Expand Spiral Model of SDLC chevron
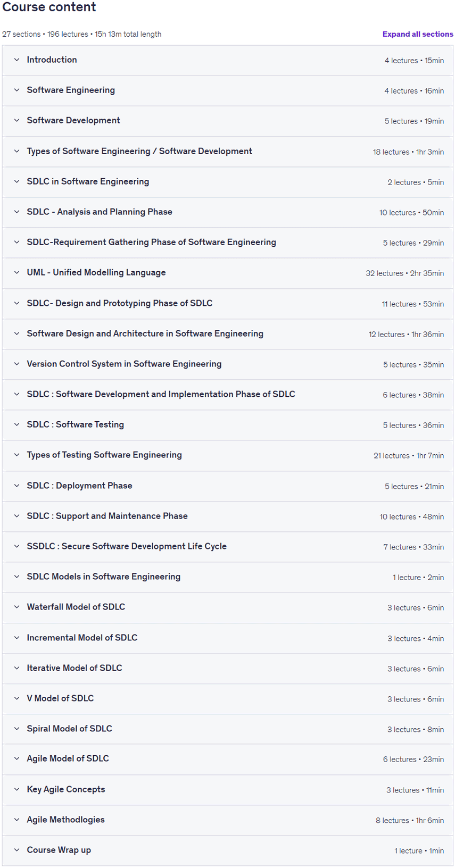Screen dimensions: 455x868 16,729
